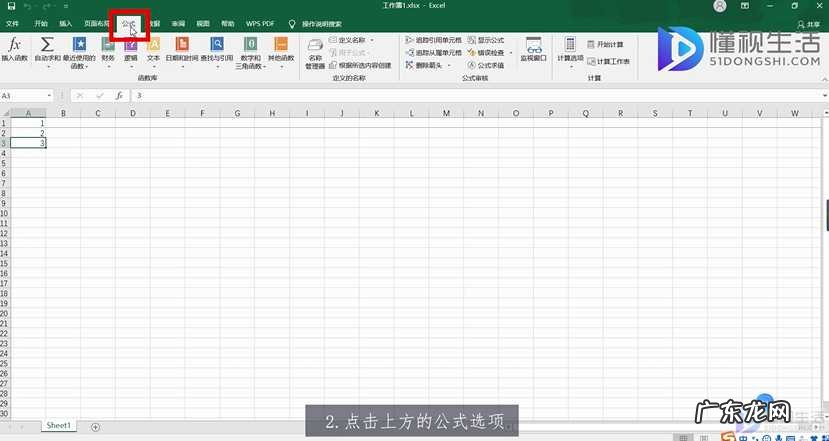Click the Normal view icon in the status bar

pos(683,437)
